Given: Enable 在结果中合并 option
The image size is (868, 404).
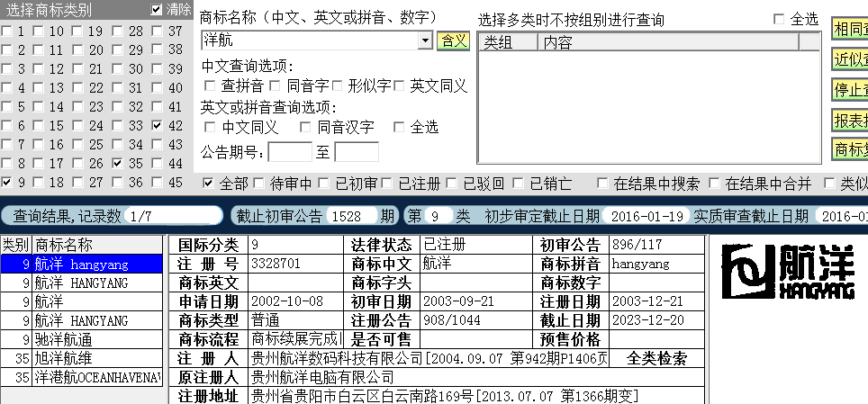Looking at the screenshot, I should (x=714, y=184).
